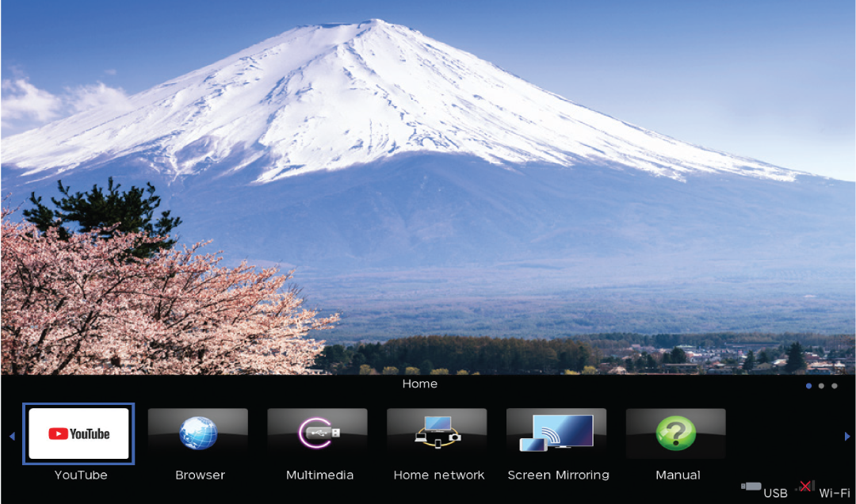Select the first page indicator dot
856x504 pixels.
tap(808, 386)
